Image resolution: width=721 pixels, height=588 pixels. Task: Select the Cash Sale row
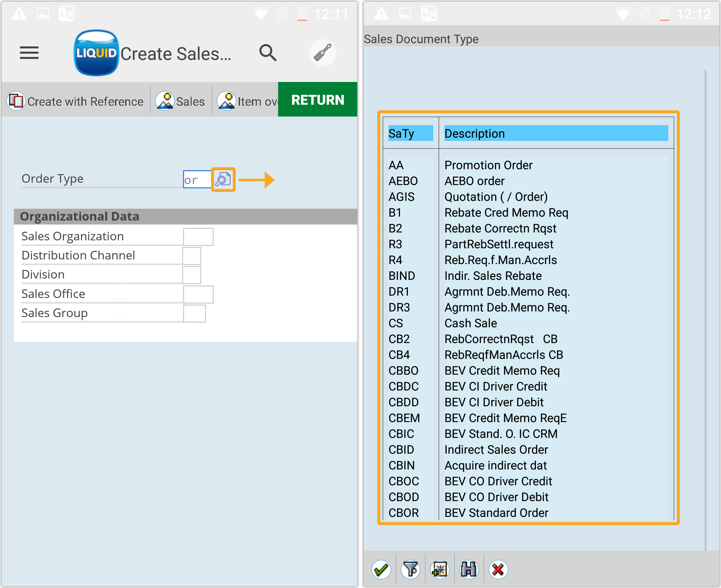470,323
